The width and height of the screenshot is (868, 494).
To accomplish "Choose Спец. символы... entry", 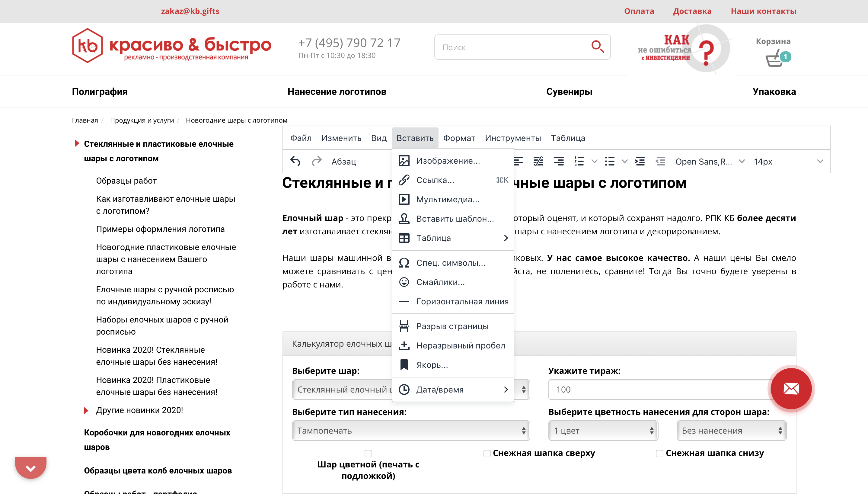I will (453, 263).
